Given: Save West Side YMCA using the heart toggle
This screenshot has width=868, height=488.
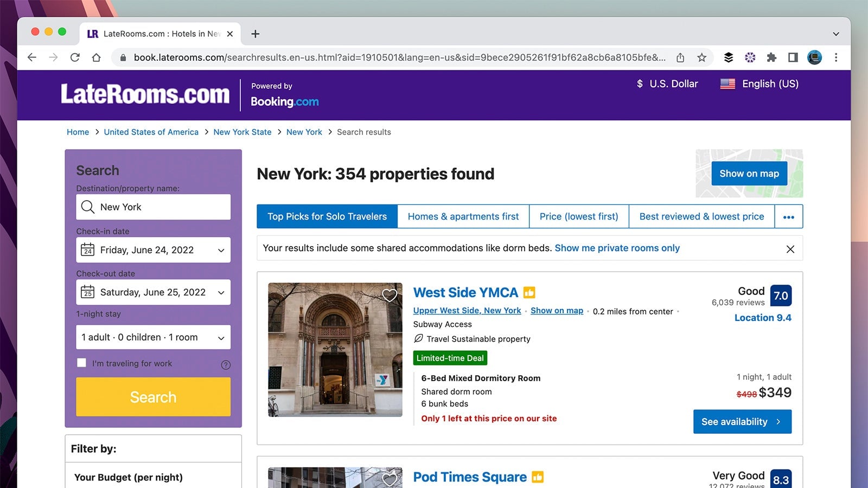Looking at the screenshot, I should [x=390, y=296].
